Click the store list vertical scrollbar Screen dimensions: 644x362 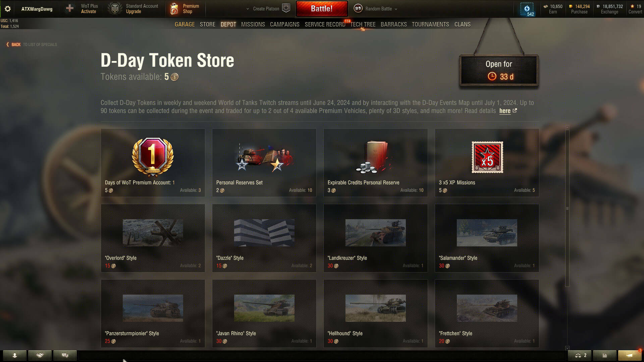coord(567,208)
